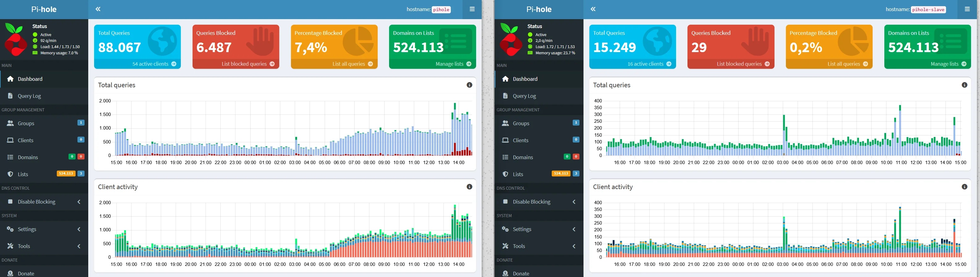Open Groups in the pihole-slave sidebar
Viewport: 980px width, 277px height.
coord(539,123)
